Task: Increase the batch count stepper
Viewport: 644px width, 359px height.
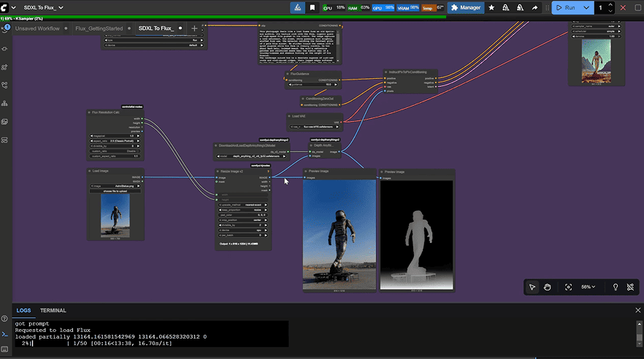Action: tap(612, 5)
